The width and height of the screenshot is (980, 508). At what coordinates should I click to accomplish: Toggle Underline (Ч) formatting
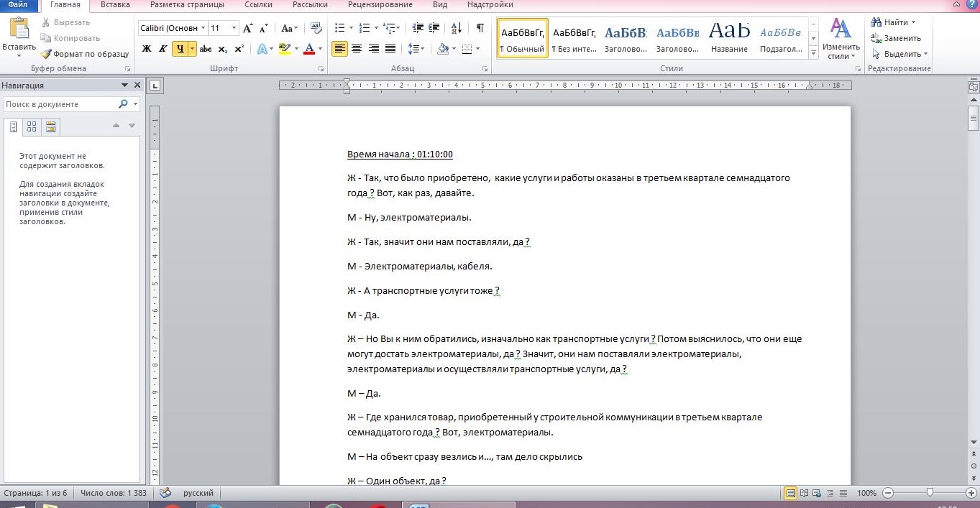(180, 49)
